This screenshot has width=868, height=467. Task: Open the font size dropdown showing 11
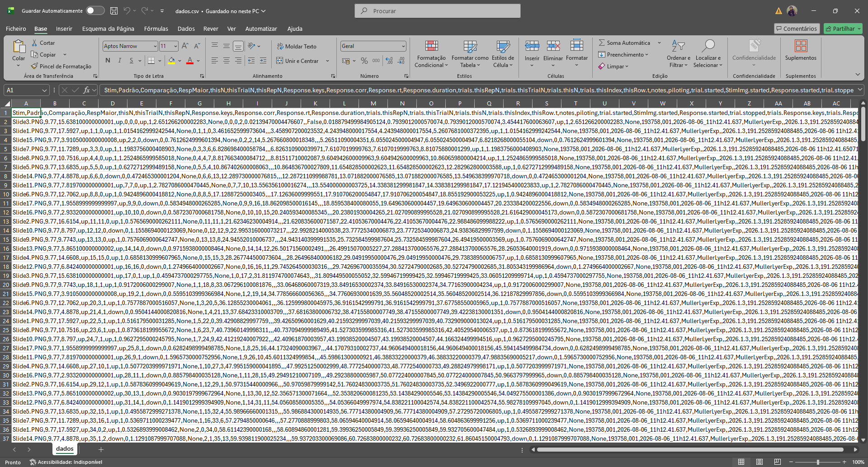(x=175, y=46)
